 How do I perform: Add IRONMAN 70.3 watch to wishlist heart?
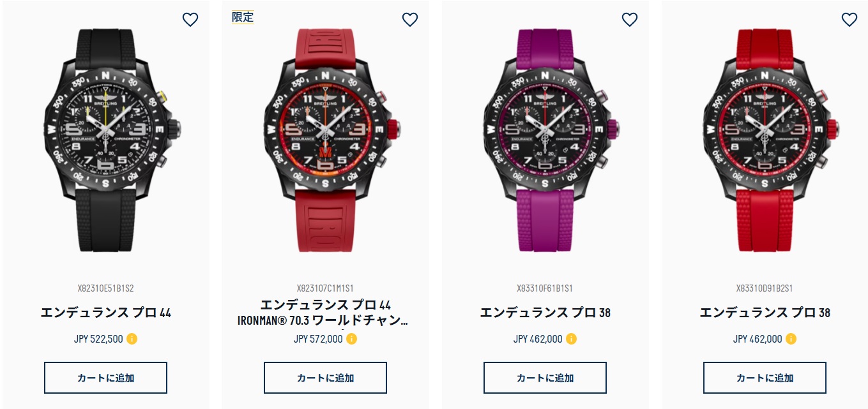410,20
